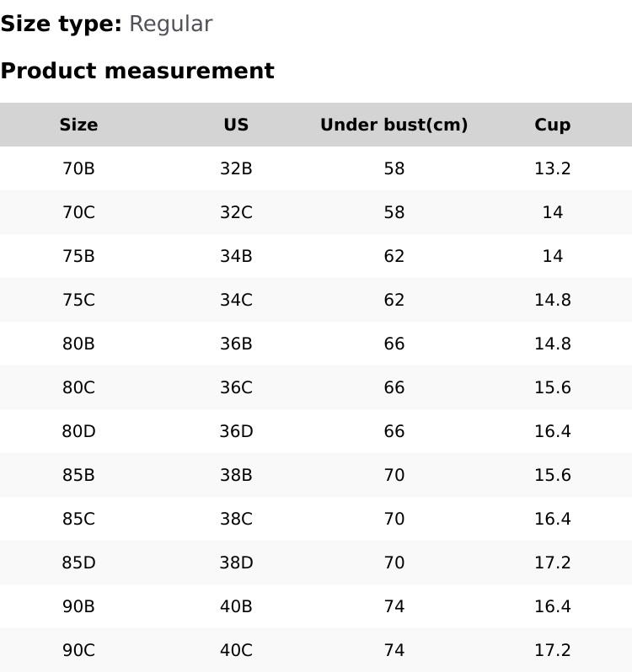Click the Regular size type value
The width and height of the screenshot is (632, 672).
pyautogui.click(x=170, y=24)
